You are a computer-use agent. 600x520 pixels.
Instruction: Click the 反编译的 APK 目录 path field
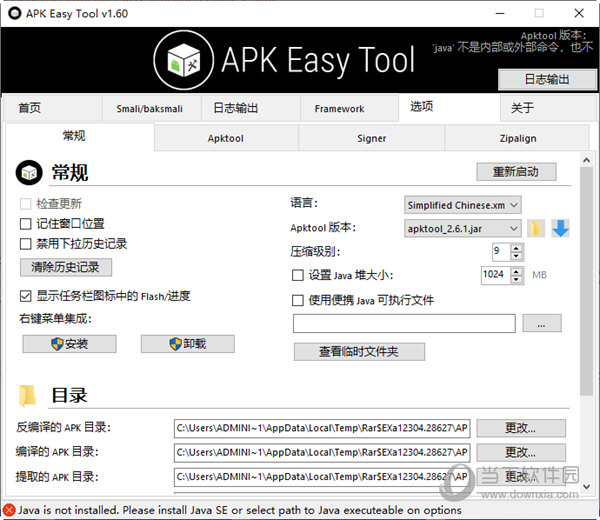pos(322,428)
